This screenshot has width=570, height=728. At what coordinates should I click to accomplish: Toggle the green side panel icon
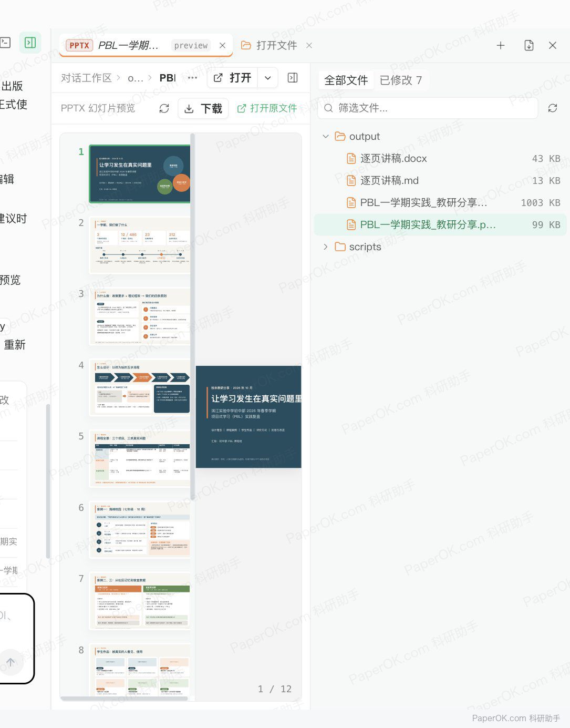tap(30, 43)
